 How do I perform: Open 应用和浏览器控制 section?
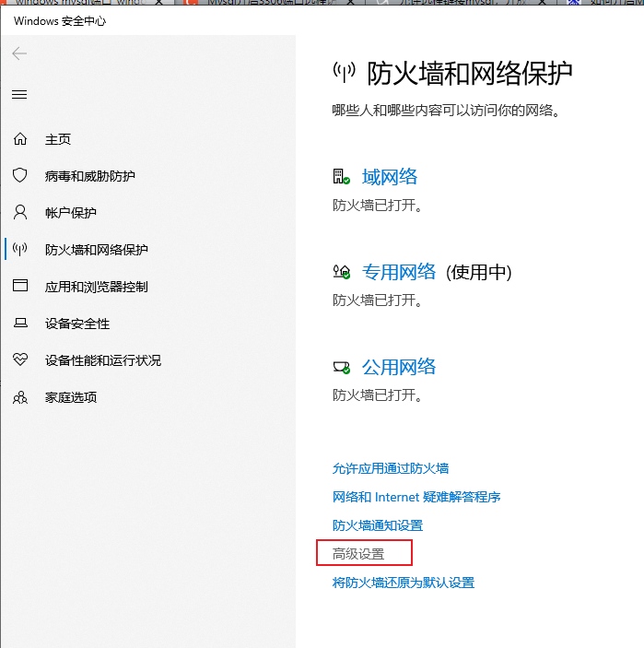96,287
